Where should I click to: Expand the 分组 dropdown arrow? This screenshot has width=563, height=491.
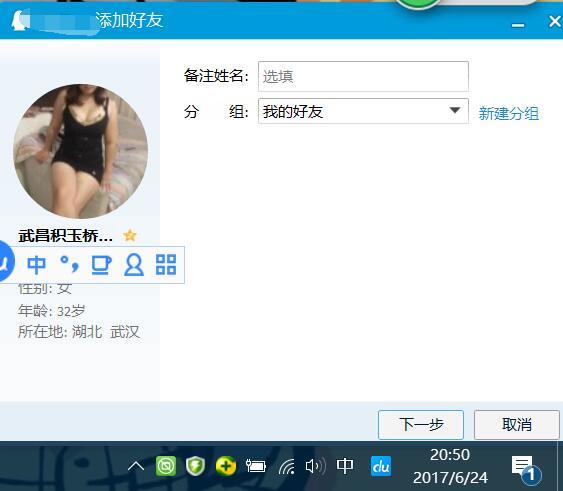click(x=455, y=110)
